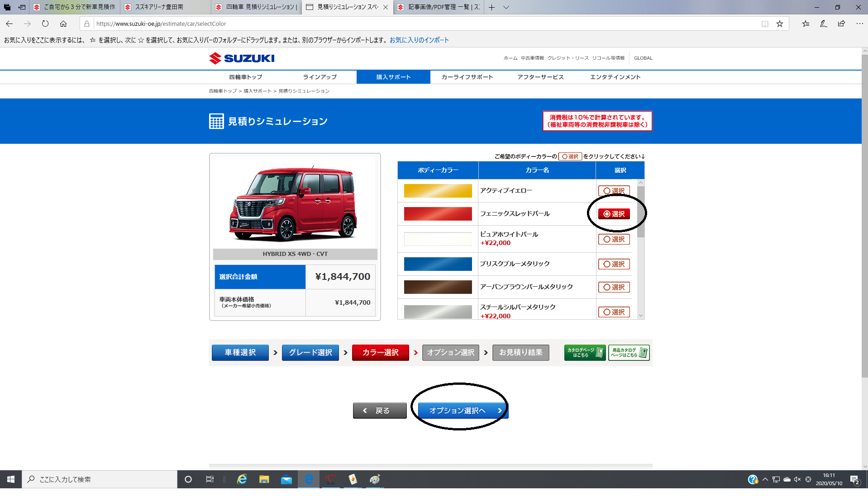
Task: Open browser settings and more menu
Action: [859, 24]
